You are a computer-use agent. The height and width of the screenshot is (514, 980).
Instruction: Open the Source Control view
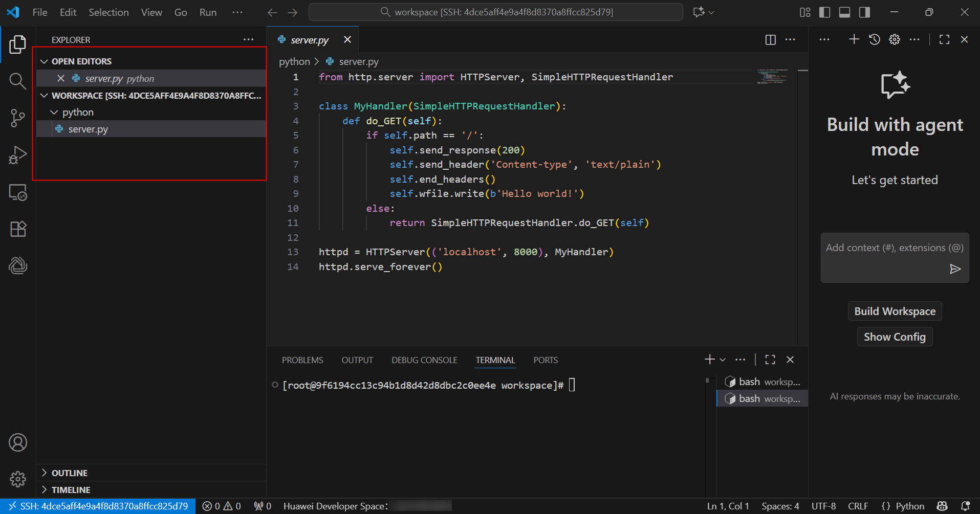[17, 118]
